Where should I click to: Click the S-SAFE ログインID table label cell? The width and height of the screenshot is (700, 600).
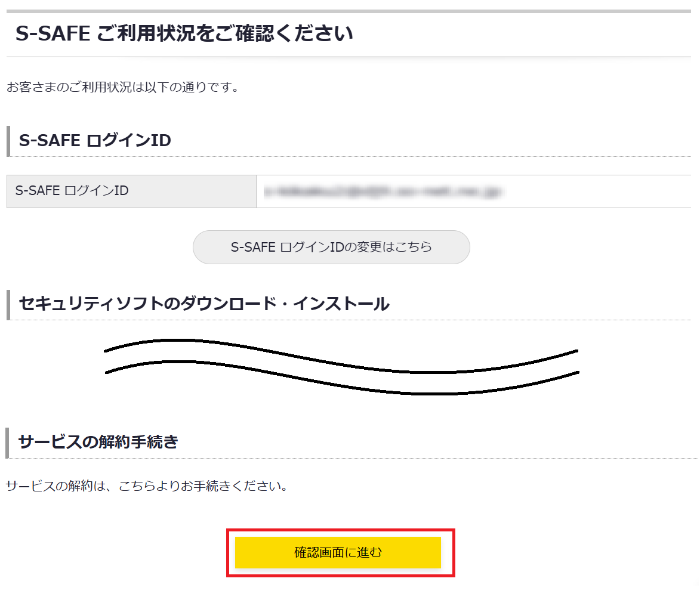131,191
